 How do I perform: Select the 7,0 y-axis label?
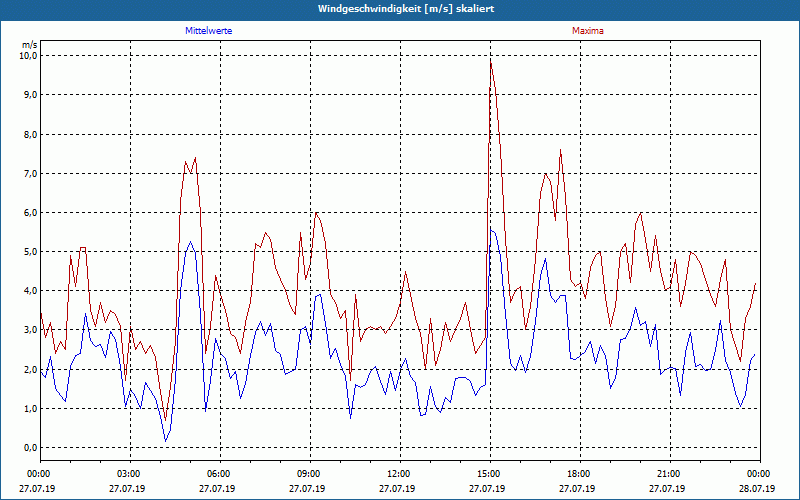(29, 173)
